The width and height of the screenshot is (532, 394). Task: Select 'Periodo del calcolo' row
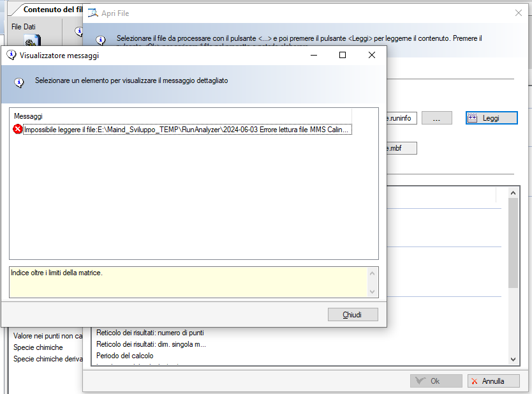click(125, 356)
